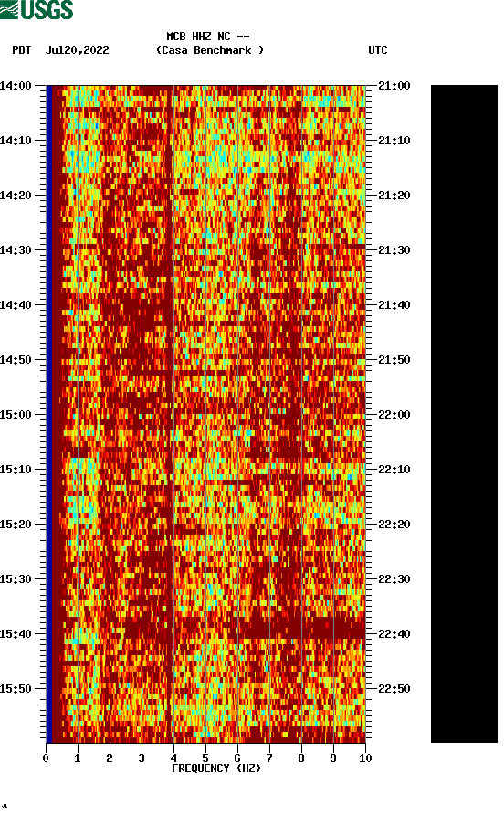Click frequency axis label '3'
The width and height of the screenshot is (504, 816).
(x=142, y=758)
